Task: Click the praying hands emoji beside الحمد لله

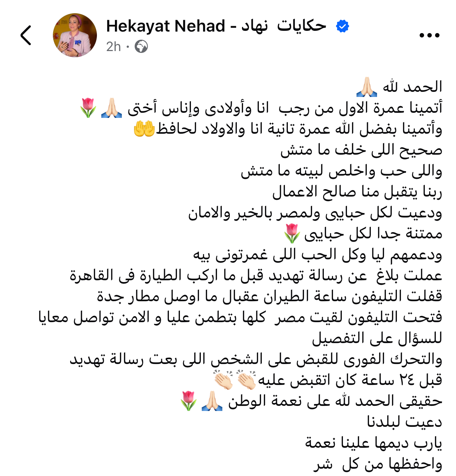Action: coord(367,87)
